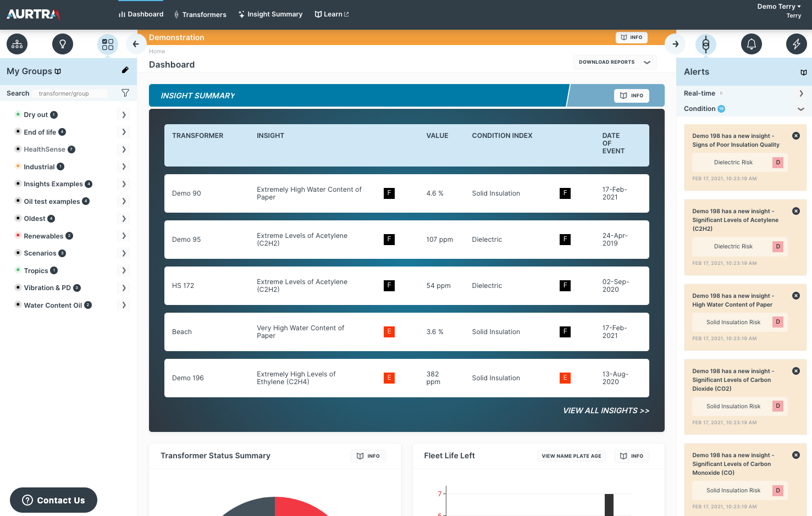Click the AURTRA logo
Image resolution: width=812 pixels, height=516 pixels.
tap(34, 14)
